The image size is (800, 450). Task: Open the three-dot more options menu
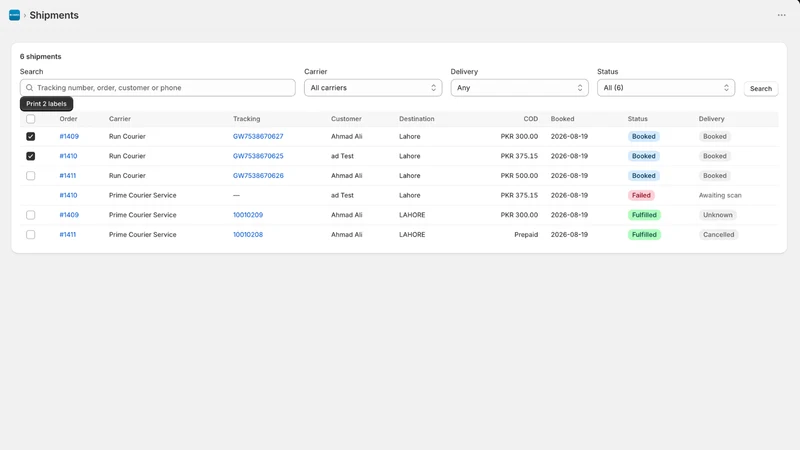pyautogui.click(x=781, y=15)
